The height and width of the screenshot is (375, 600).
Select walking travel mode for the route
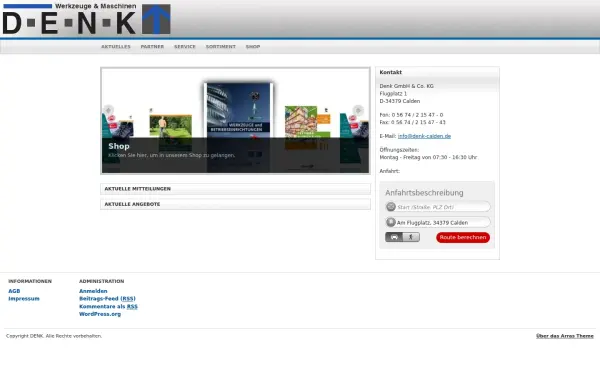pyautogui.click(x=411, y=237)
